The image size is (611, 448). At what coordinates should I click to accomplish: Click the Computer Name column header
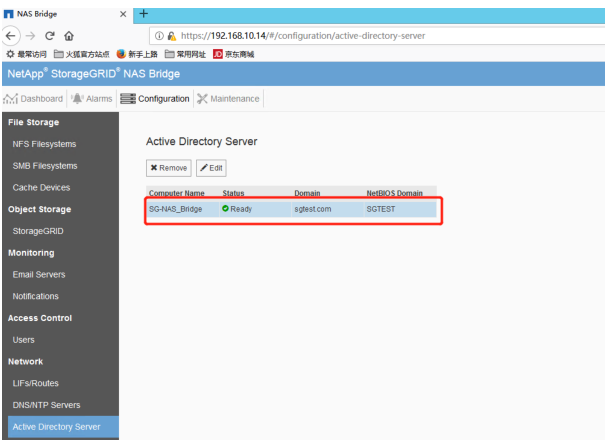(x=177, y=193)
